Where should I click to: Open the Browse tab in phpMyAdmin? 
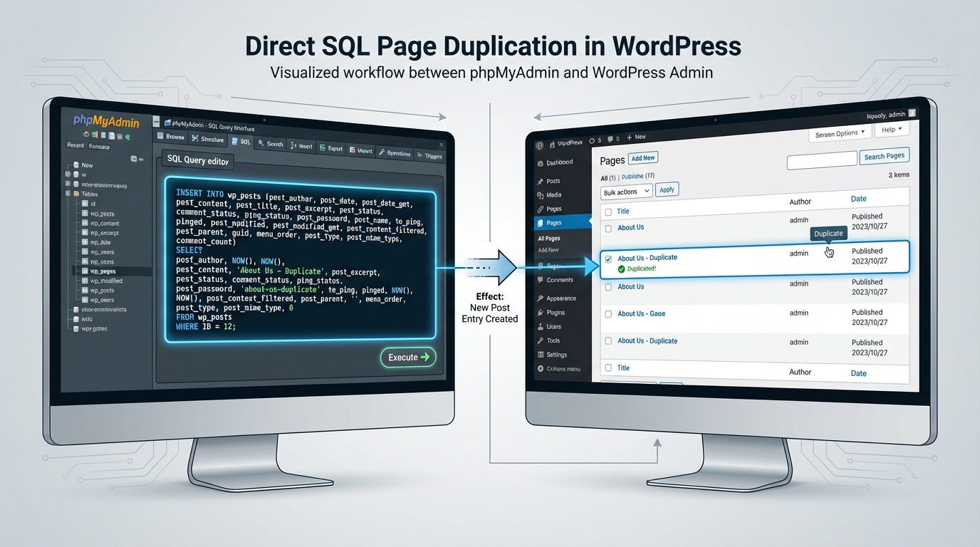[175, 137]
